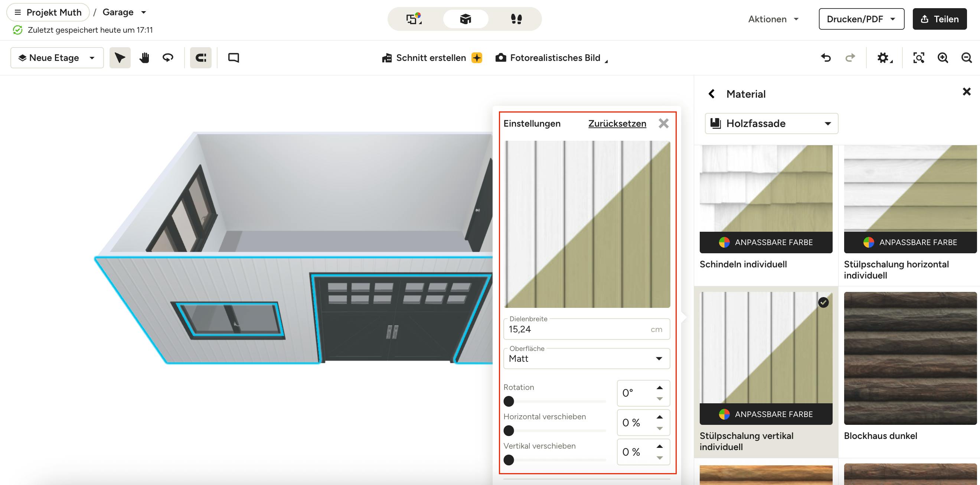This screenshot has width=980, height=485.
Task: Decrease Vertikal verschieben with down arrow
Action: click(660, 458)
